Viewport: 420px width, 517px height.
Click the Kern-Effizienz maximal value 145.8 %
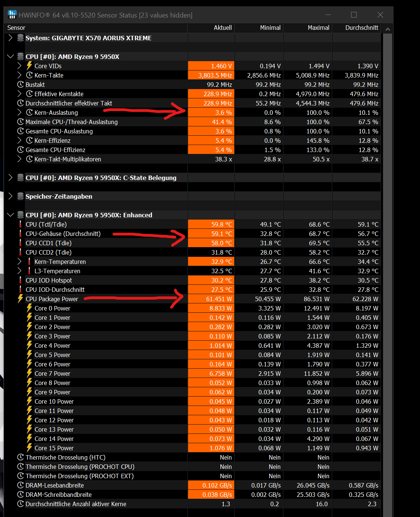click(318, 141)
